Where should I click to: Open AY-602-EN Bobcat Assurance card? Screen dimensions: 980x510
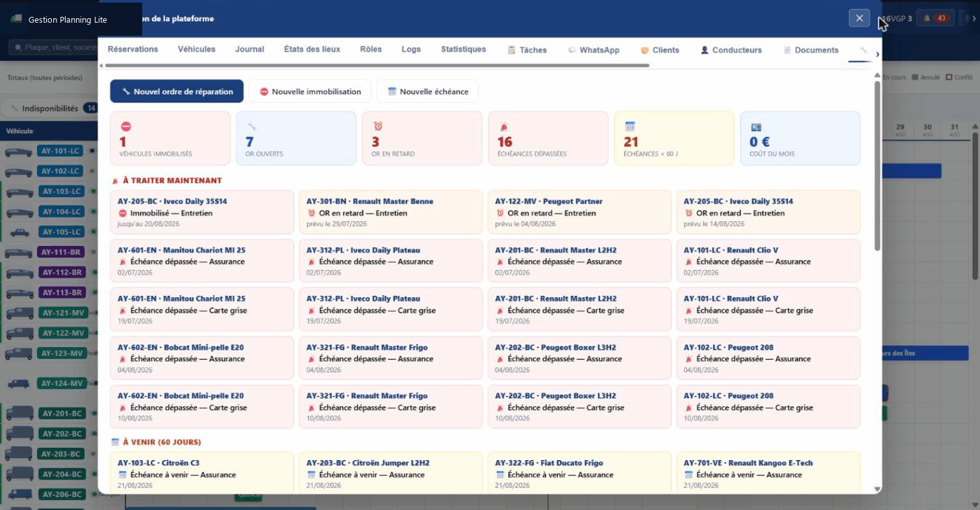click(x=202, y=358)
